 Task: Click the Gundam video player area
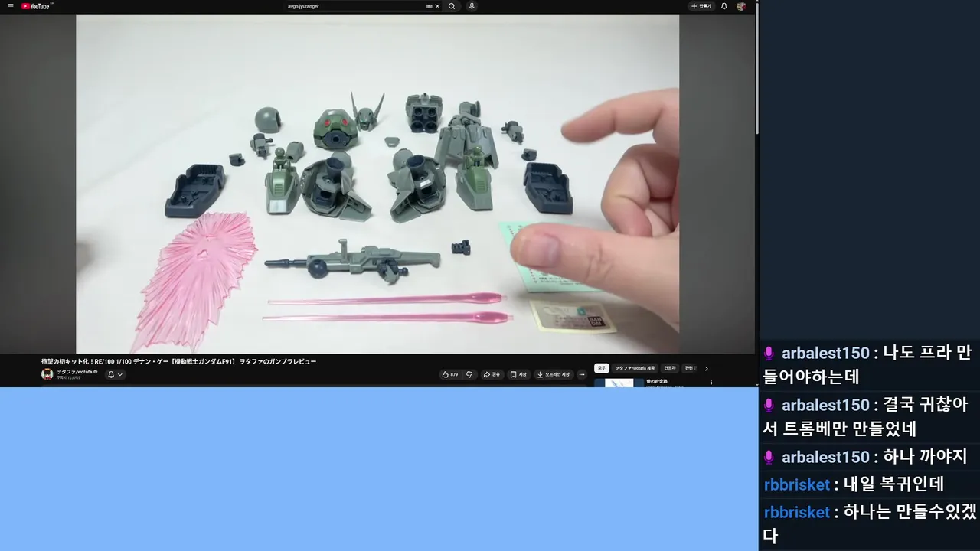377,184
